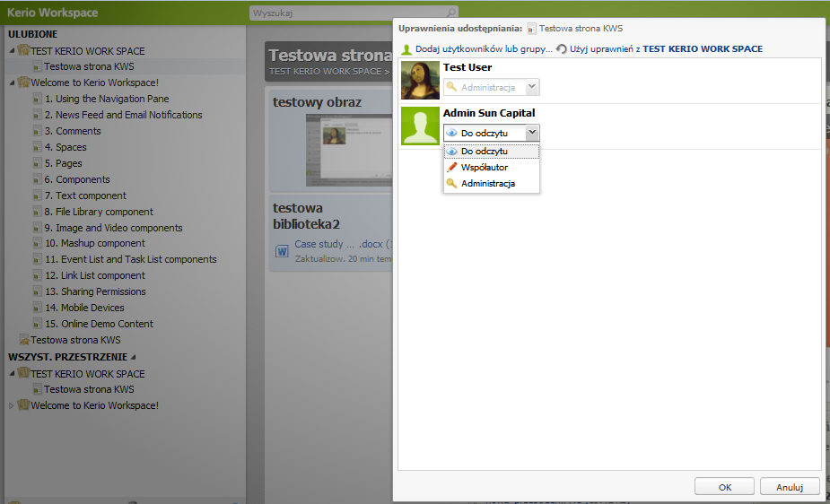830x504 pixels.
Task: Collapse TEST KERIO WORK SPACE in Ulubione
Action: click(12, 51)
